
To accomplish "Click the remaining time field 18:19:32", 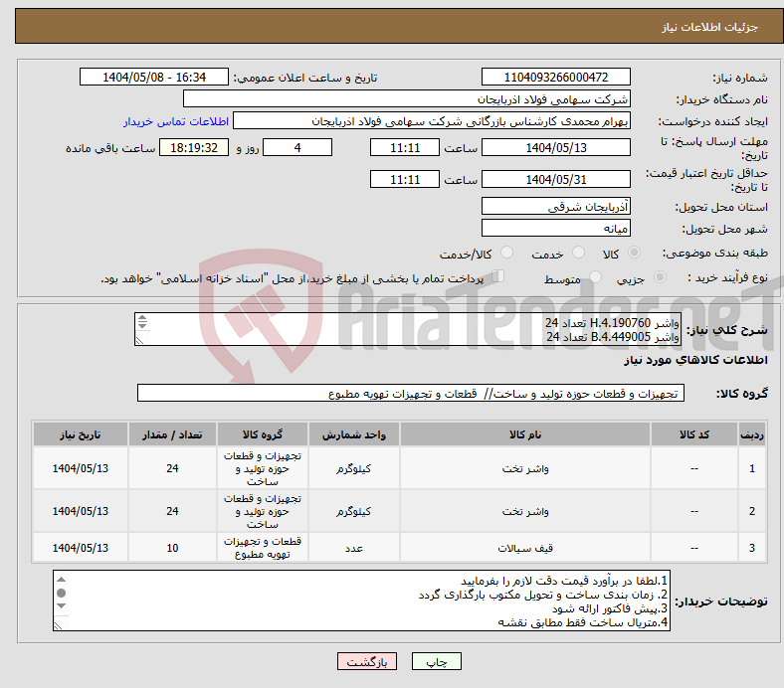I will coord(194,147).
